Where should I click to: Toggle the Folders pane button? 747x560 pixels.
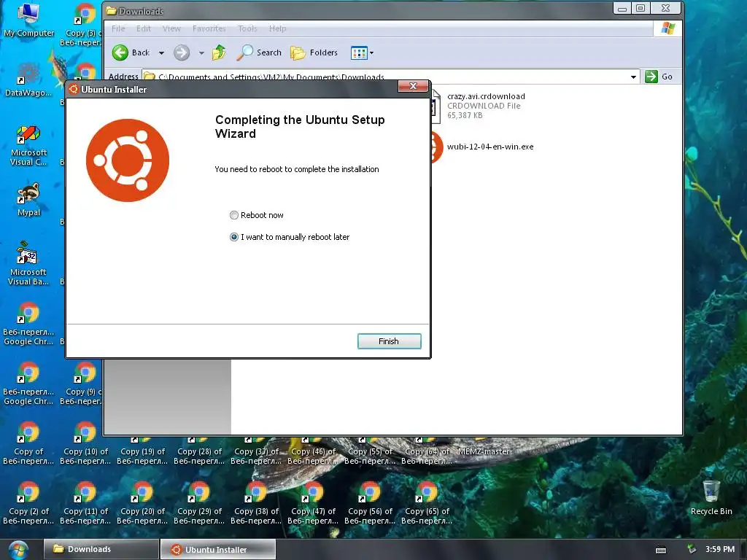(314, 52)
